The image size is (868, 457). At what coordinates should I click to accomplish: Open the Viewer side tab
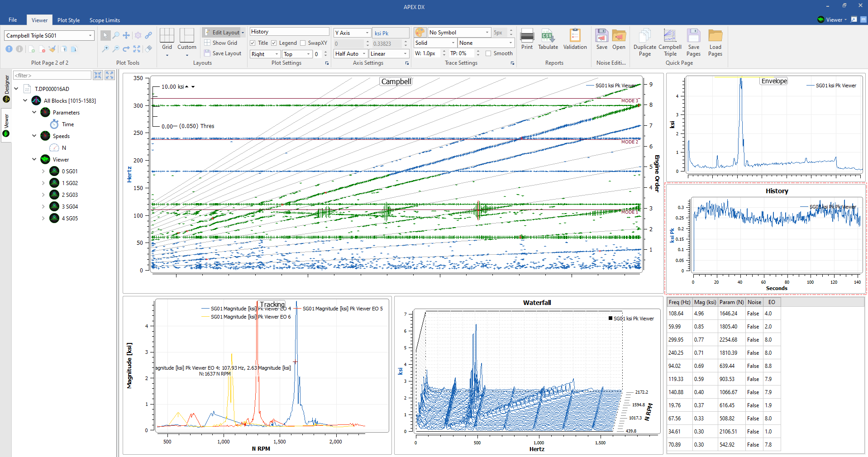6,125
